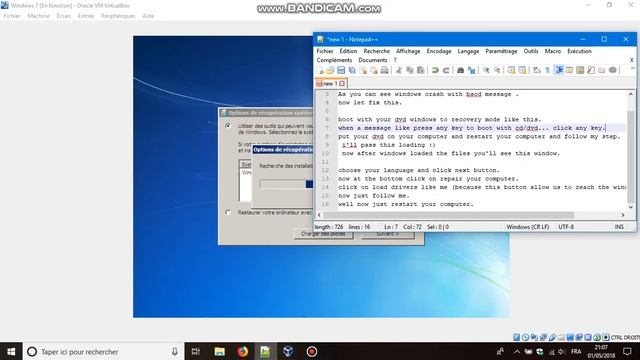This screenshot has height=360, width=640.
Task: Open the Windows Start menu
Action: pyautogui.click(x=11, y=351)
